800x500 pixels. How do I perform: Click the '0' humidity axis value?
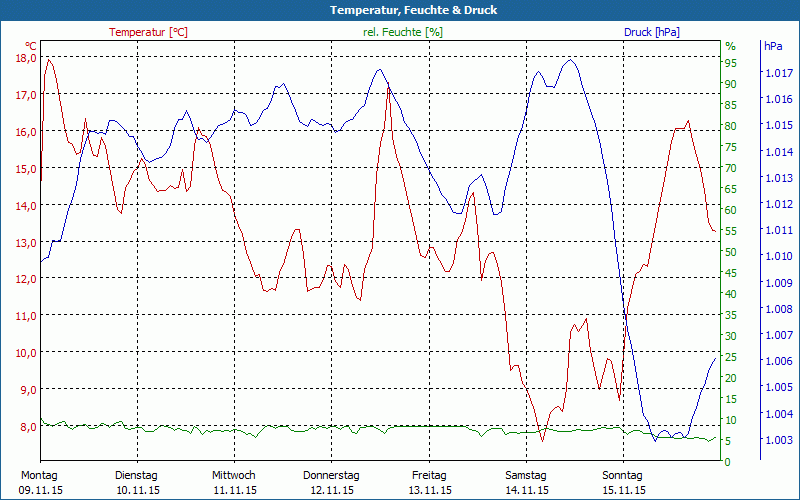tap(728, 462)
